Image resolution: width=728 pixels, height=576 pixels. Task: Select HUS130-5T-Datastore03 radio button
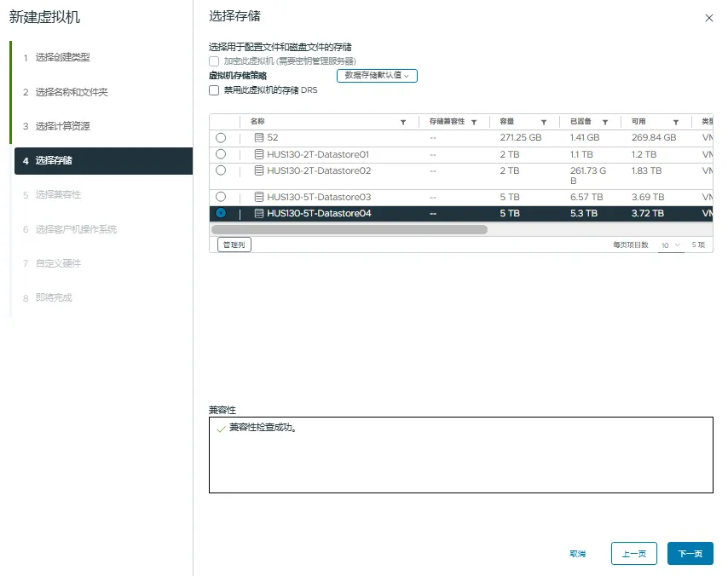pos(221,197)
